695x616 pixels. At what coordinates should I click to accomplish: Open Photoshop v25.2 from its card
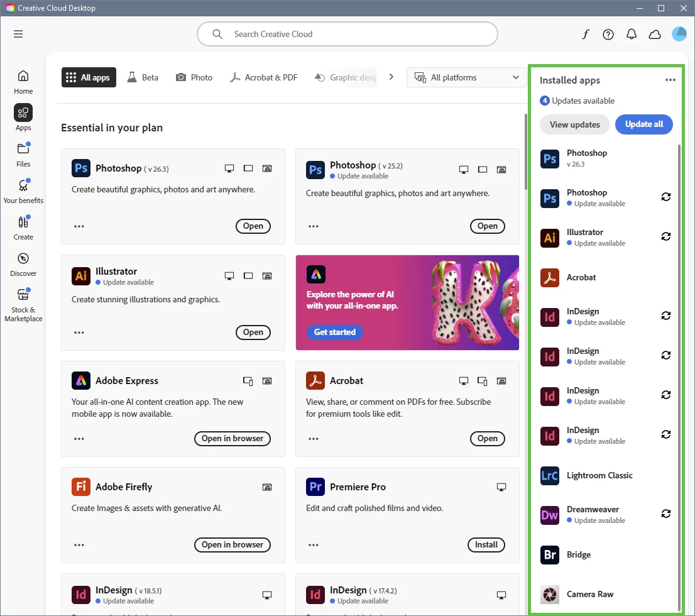click(487, 226)
